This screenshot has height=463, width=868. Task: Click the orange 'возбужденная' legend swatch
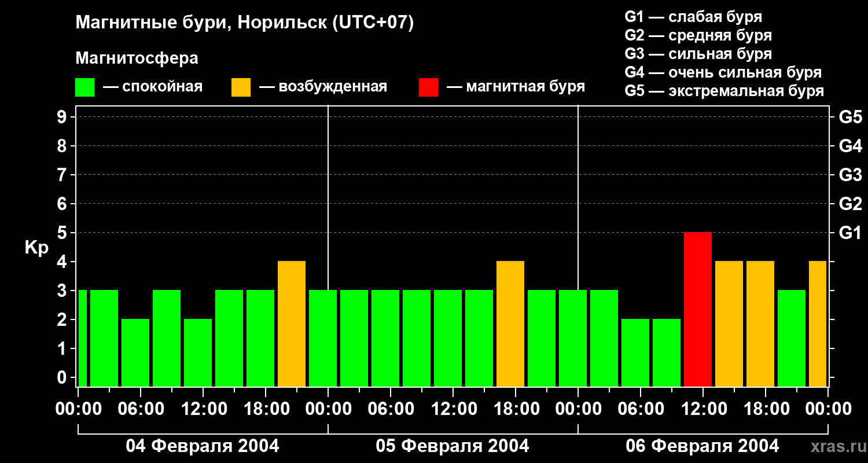241,87
